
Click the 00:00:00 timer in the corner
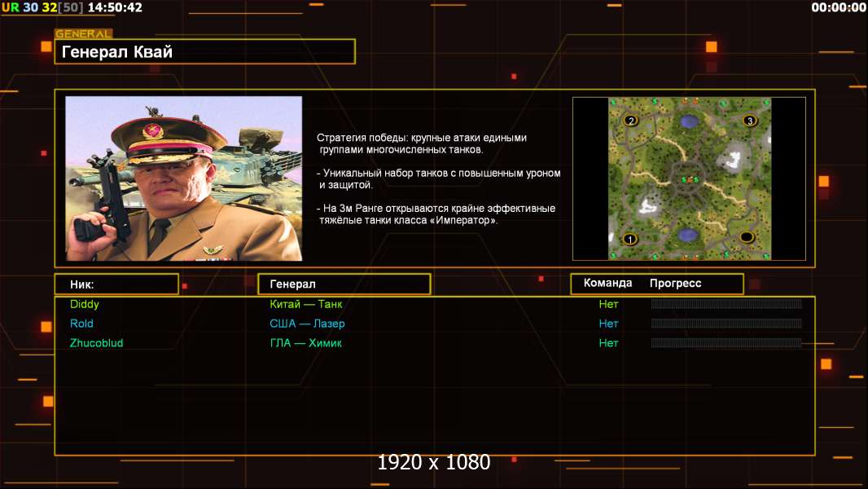click(838, 7)
